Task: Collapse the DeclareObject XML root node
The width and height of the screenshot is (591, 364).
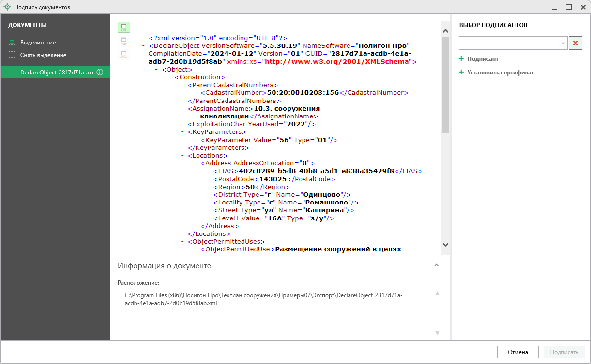Action: pos(144,46)
